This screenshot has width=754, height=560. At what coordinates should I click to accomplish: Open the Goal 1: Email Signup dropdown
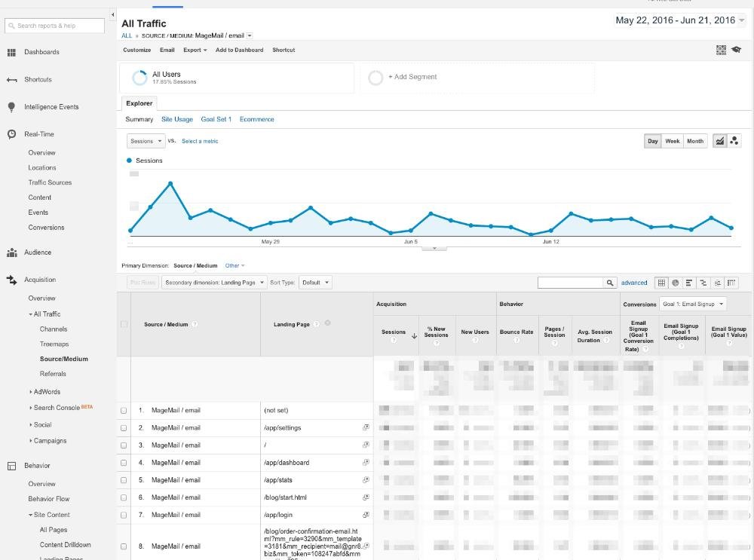(692, 304)
